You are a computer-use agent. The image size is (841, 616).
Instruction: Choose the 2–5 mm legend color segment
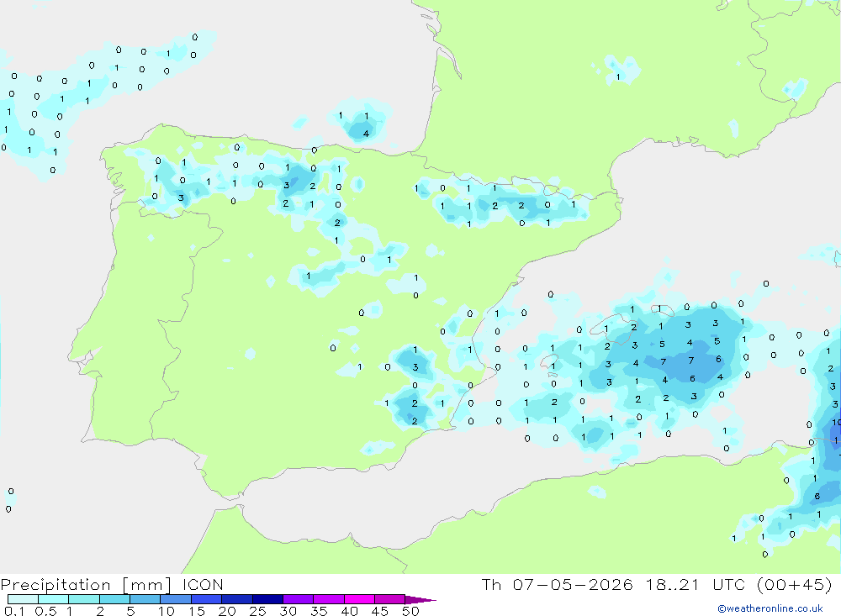[114, 599]
